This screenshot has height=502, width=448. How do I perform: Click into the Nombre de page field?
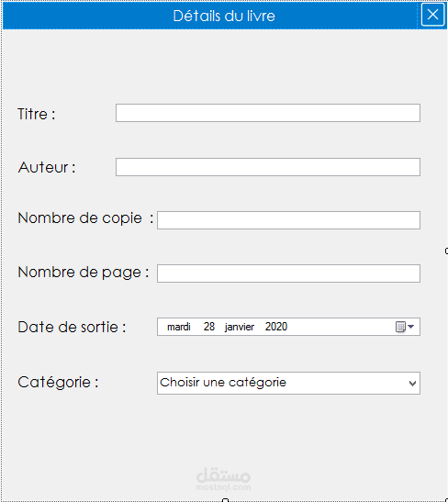point(288,273)
